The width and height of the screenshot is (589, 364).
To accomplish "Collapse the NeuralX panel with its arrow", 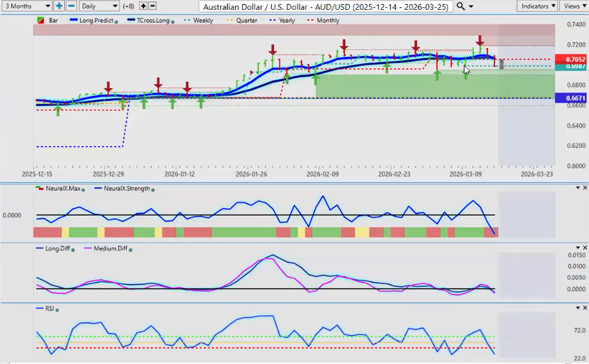I will click(x=577, y=188).
